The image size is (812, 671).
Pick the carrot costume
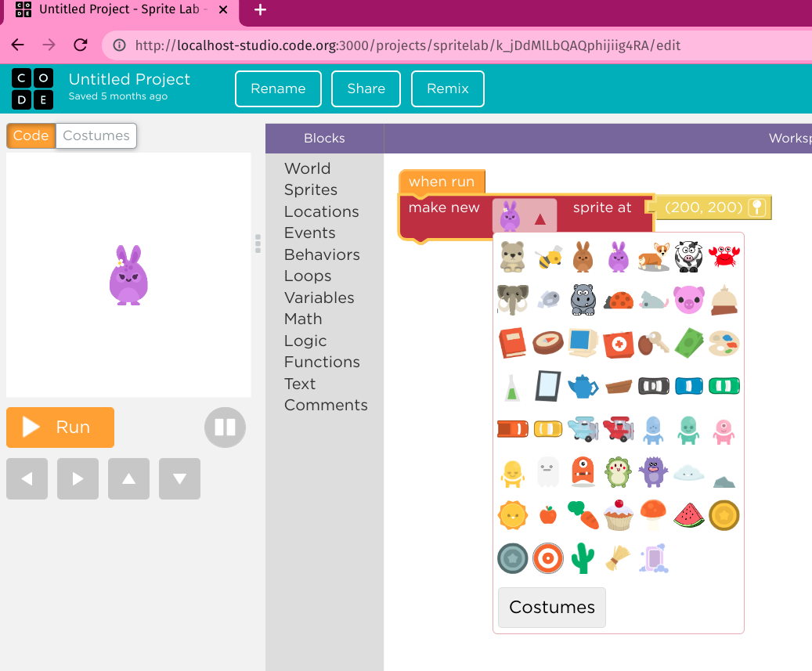(x=583, y=515)
